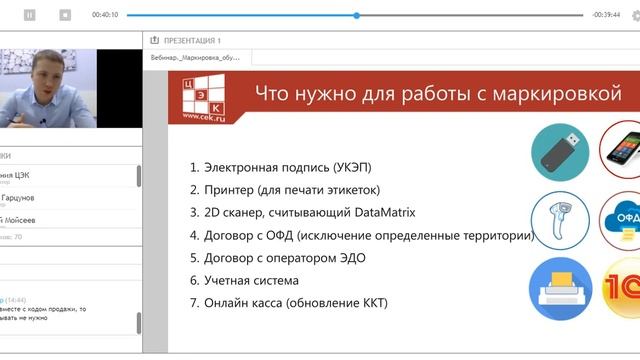Seek within the unplayed grey timeline
Screen dimensions: 640x360
(x=471, y=16)
